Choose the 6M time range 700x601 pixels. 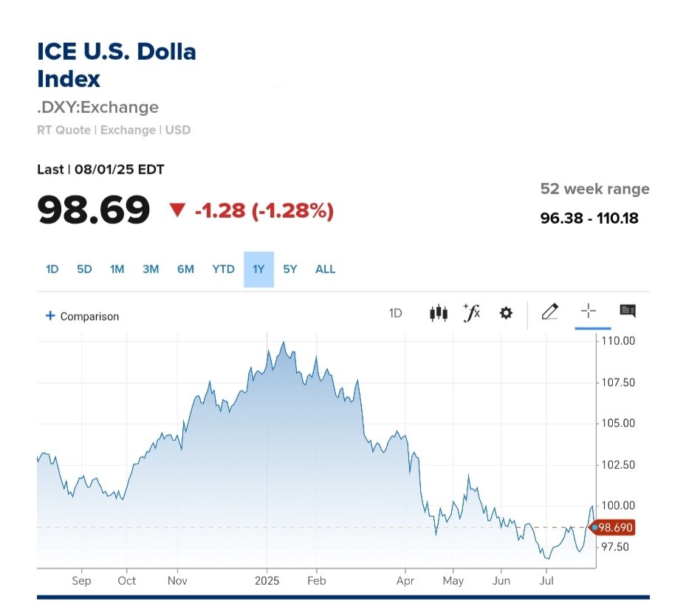[185, 269]
